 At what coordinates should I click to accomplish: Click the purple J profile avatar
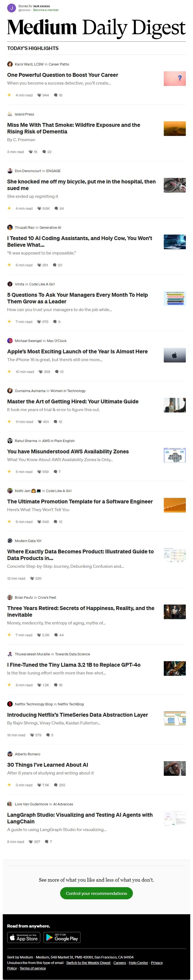click(x=11, y=8)
